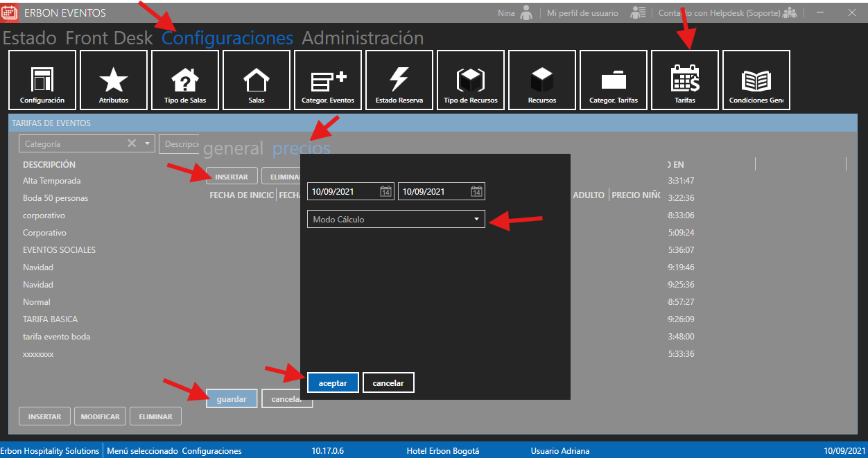Screen dimensions: 868x458
Task: Open calendar picker for start date
Action: pyautogui.click(x=386, y=192)
